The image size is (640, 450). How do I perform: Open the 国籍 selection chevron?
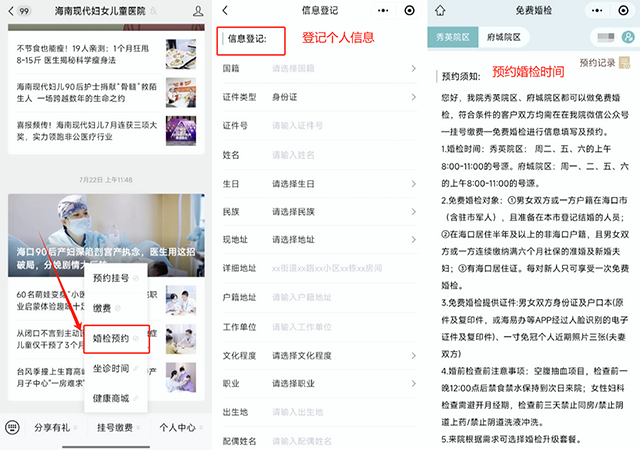[x=413, y=69]
